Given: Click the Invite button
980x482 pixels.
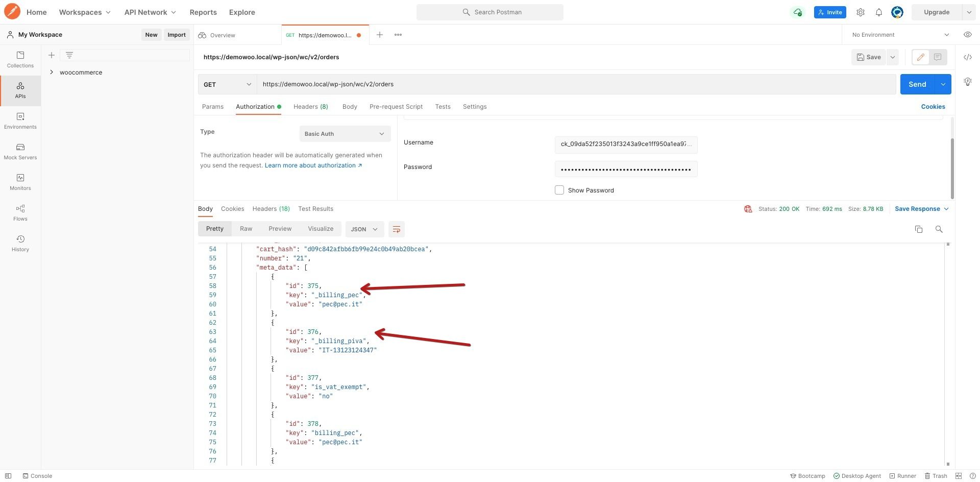Looking at the screenshot, I should [830, 12].
